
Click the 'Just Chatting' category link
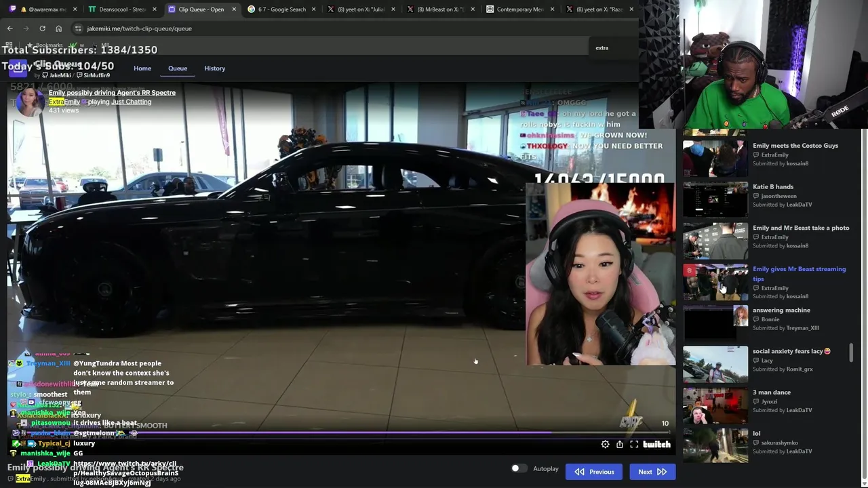pyautogui.click(x=132, y=102)
